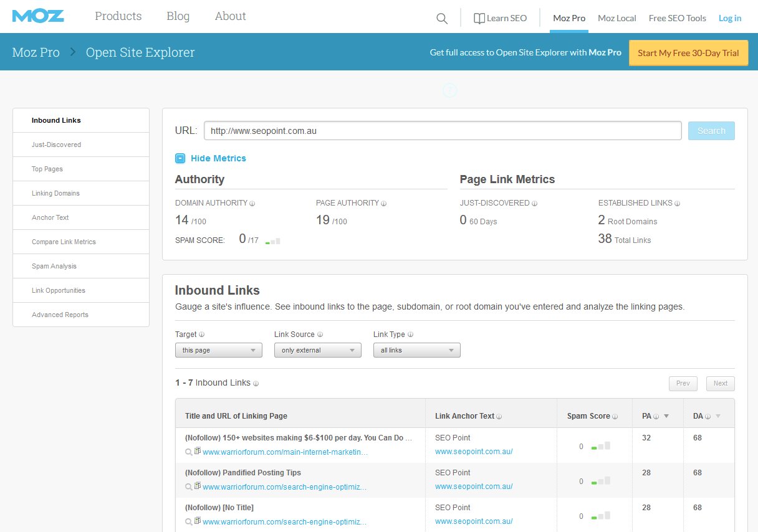Click info icon beside Link Type label

[410, 335]
